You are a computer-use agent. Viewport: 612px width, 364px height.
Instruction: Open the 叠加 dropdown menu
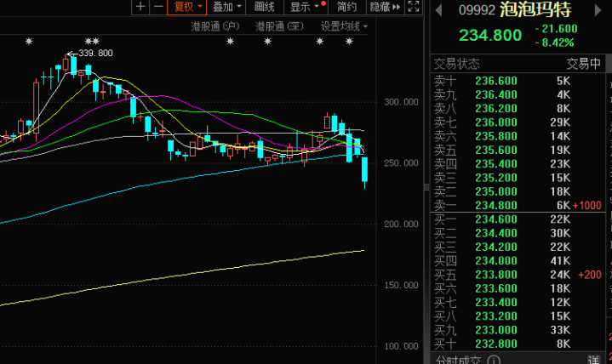[227, 7]
